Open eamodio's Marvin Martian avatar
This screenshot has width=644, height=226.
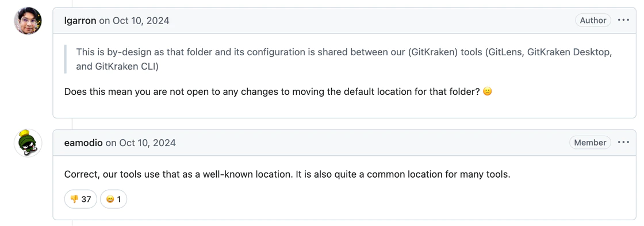[x=28, y=143]
